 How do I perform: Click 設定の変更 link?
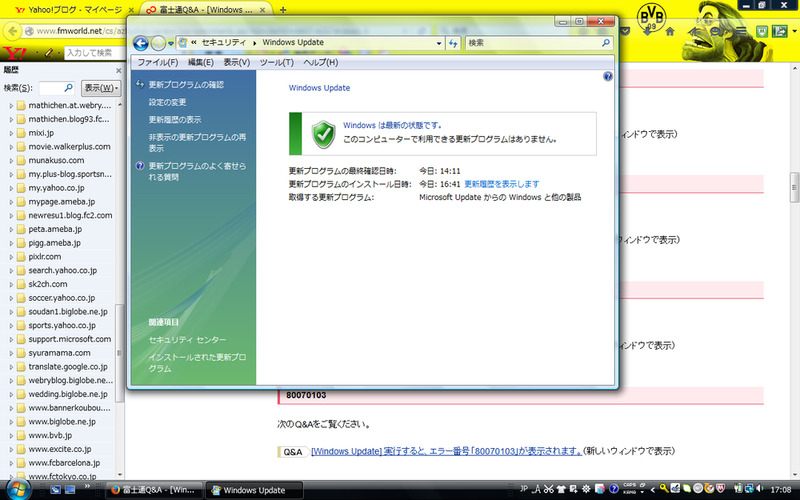pos(167,102)
